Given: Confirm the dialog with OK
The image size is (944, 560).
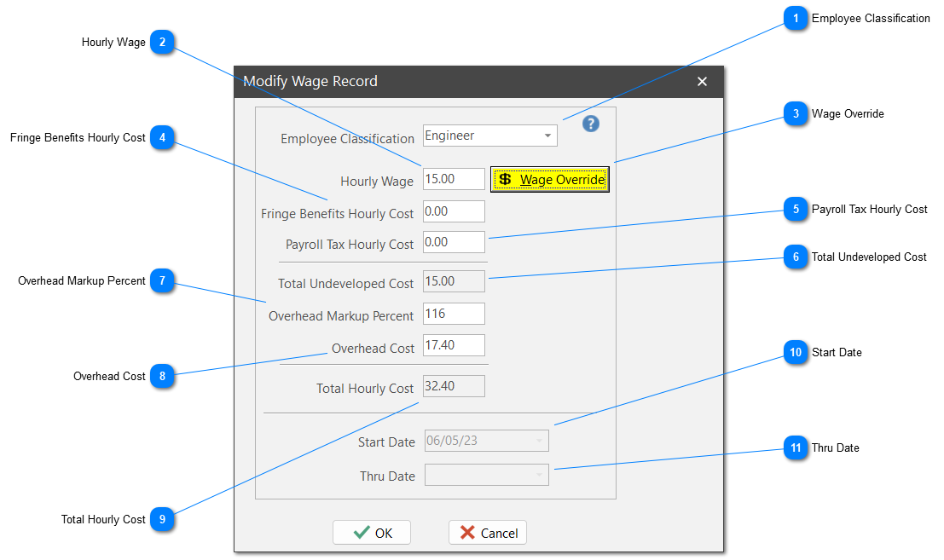Looking at the screenshot, I should click(372, 533).
